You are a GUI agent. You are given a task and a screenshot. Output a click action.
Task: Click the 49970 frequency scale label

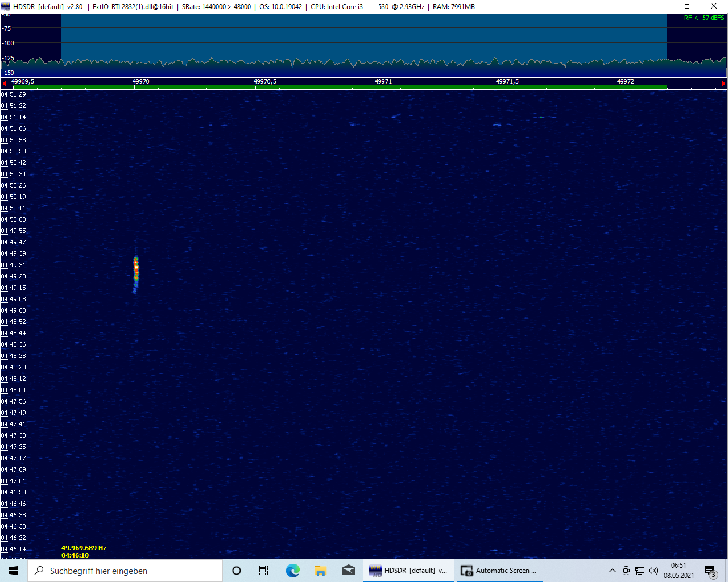pyautogui.click(x=141, y=81)
